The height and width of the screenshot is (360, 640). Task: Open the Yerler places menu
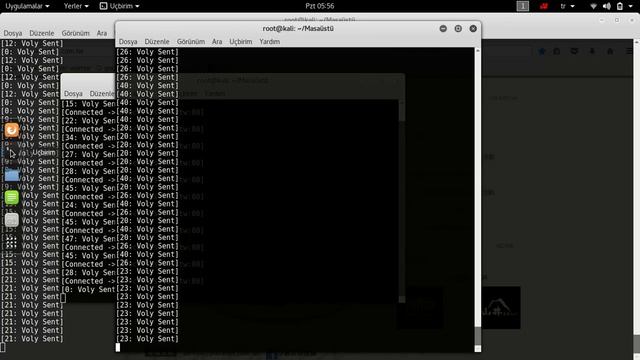76,6
